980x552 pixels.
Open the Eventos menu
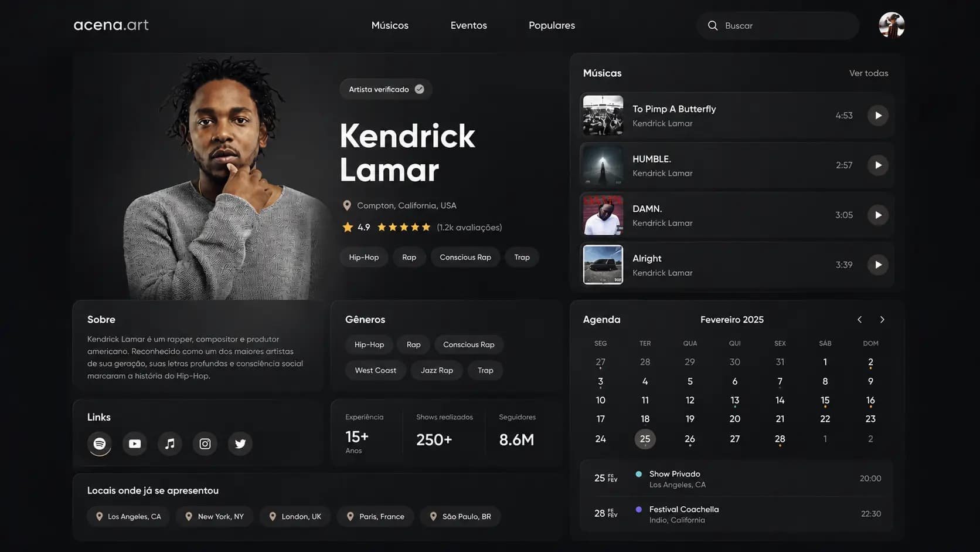[469, 25]
